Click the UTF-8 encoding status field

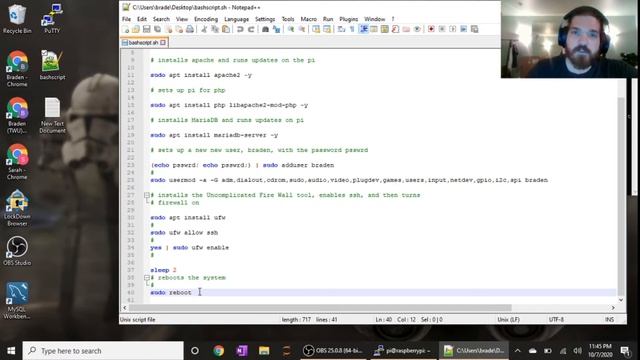556,320
